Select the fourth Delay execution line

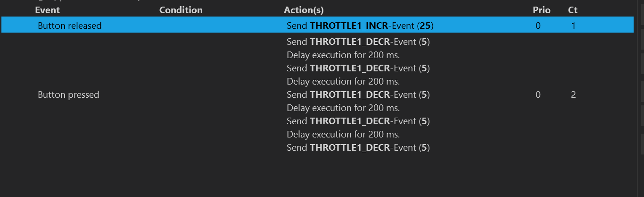tap(343, 134)
